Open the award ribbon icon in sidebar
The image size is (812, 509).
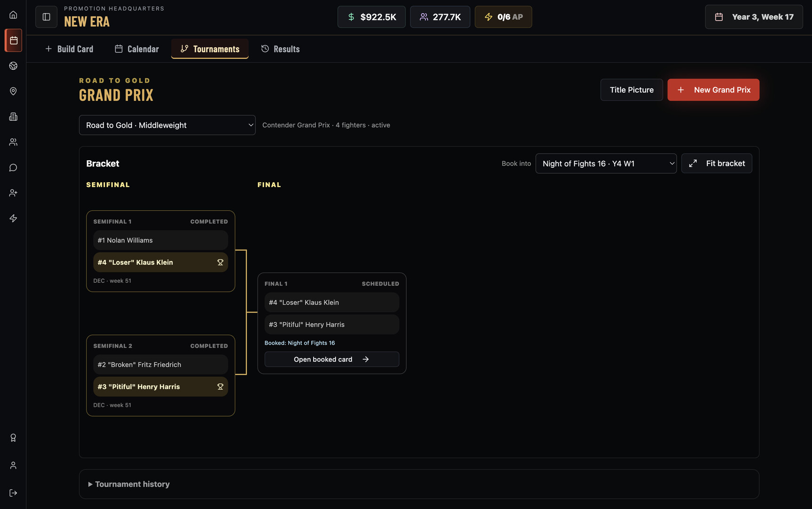point(13,438)
